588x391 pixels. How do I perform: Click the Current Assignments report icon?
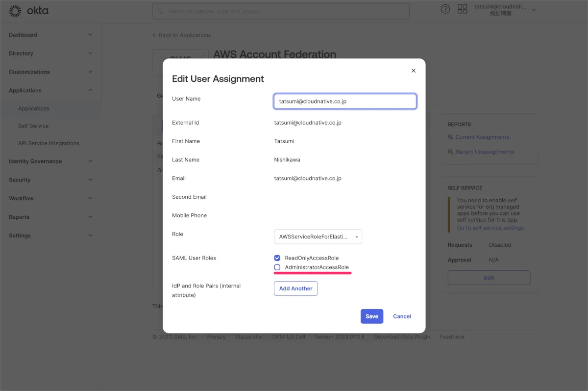click(x=450, y=137)
